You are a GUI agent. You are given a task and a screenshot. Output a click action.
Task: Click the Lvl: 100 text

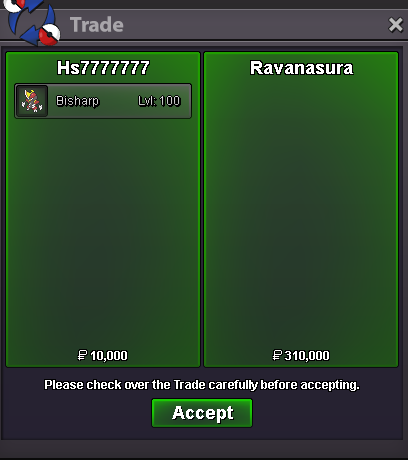pyautogui.click(x=159, y=101)
